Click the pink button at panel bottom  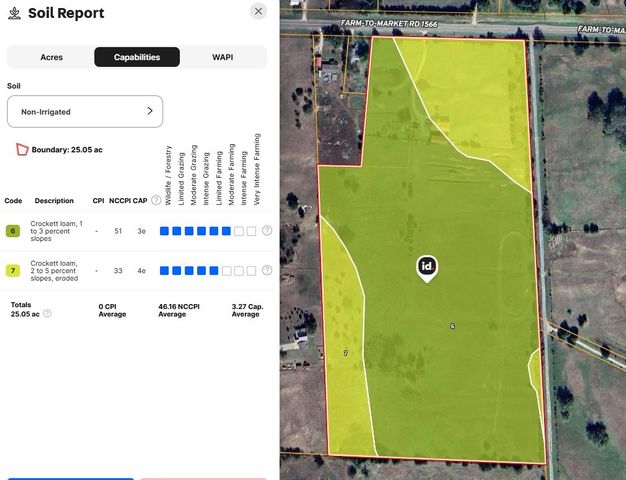pyautogui.click(x=203, y=478)
